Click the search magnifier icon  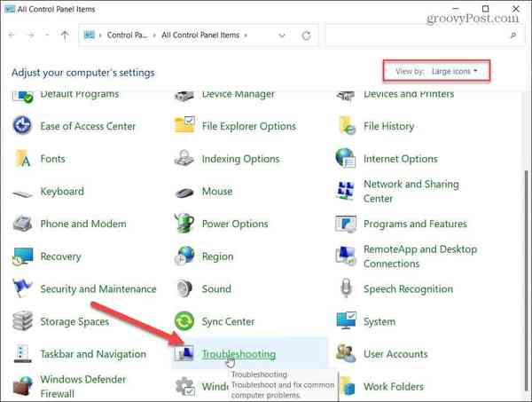pos(513,35)
